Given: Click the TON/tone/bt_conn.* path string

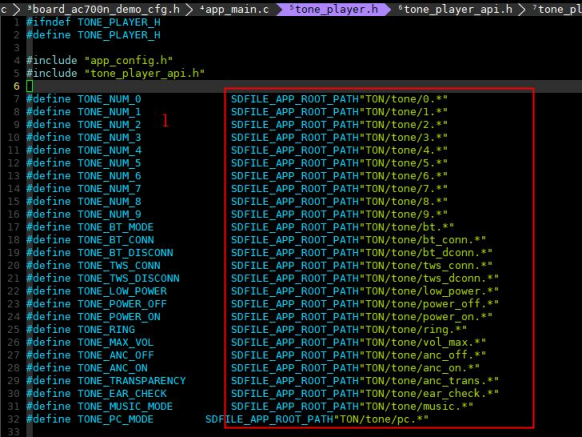Looking at the screenshot, I should click(x=425, y=240).
